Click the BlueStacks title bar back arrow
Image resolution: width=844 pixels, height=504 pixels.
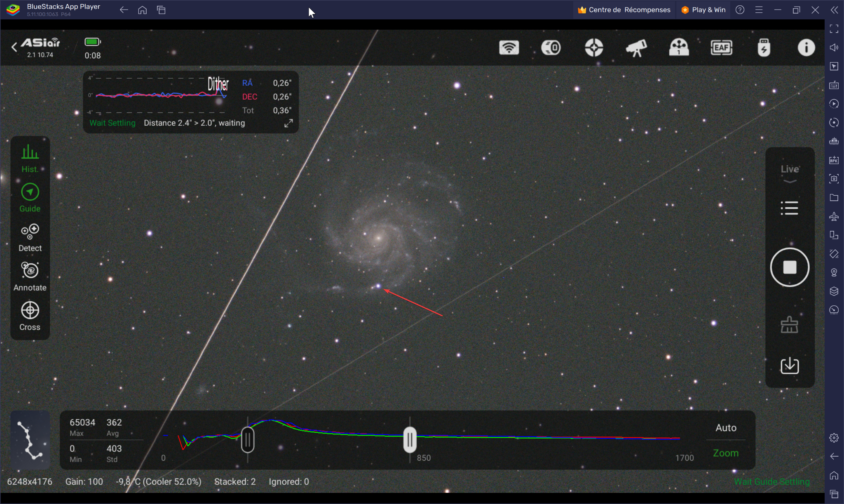point(124,10)
